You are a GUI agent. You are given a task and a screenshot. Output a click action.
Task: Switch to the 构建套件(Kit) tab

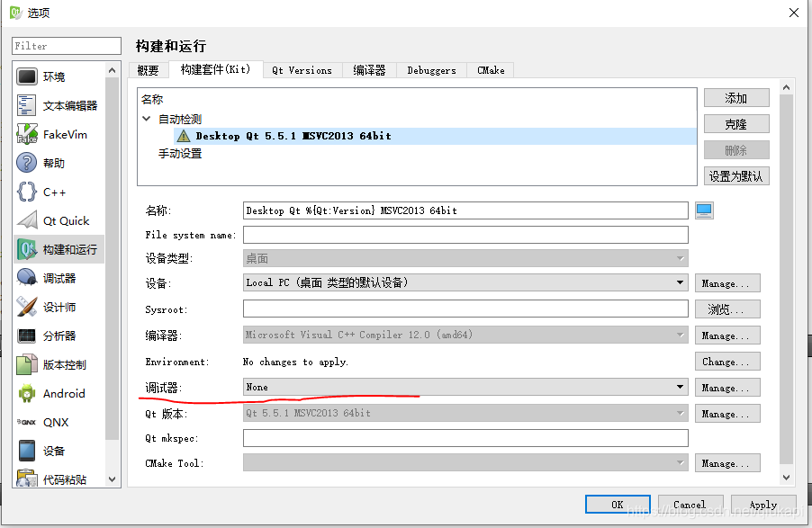click(x=215, y=69)
